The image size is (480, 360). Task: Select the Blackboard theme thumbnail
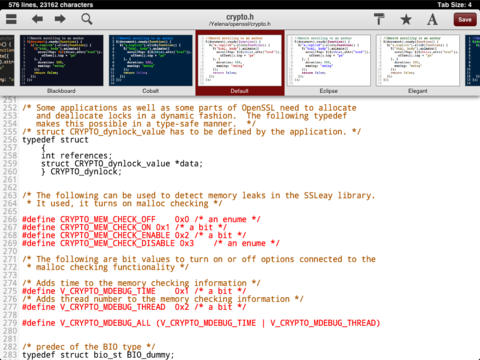(62, 60)
